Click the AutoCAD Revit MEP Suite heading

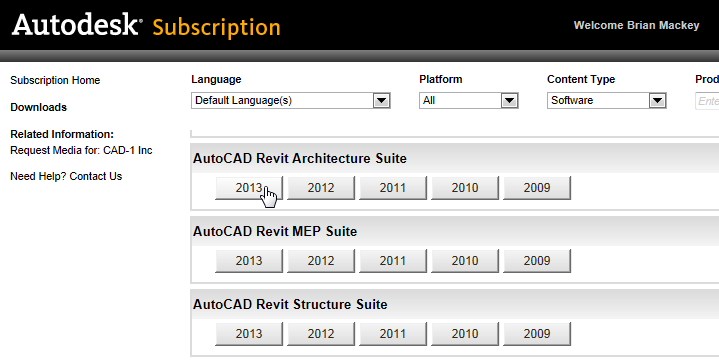tap(275, 232)
